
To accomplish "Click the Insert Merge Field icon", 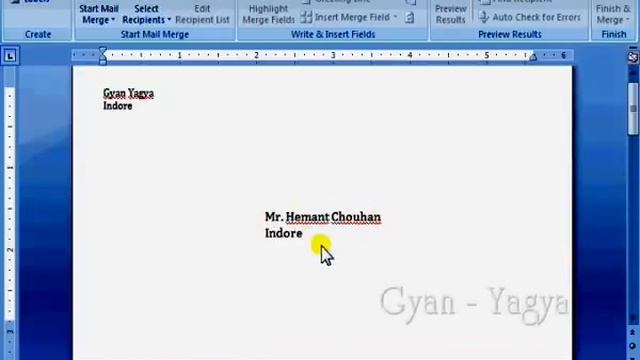I will pyautogui.click(x=306, y=17).
